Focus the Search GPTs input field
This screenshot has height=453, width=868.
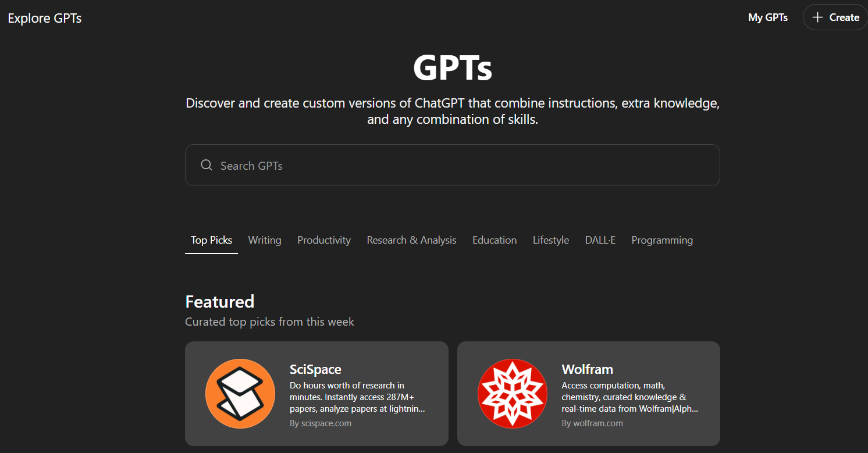coord(453,165)
